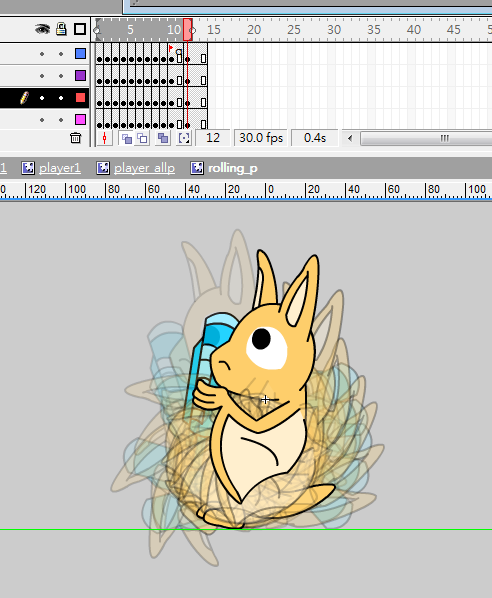Toggle the Onion Skin Outlines button
This screenshot has height=598, width=492.
143,138
